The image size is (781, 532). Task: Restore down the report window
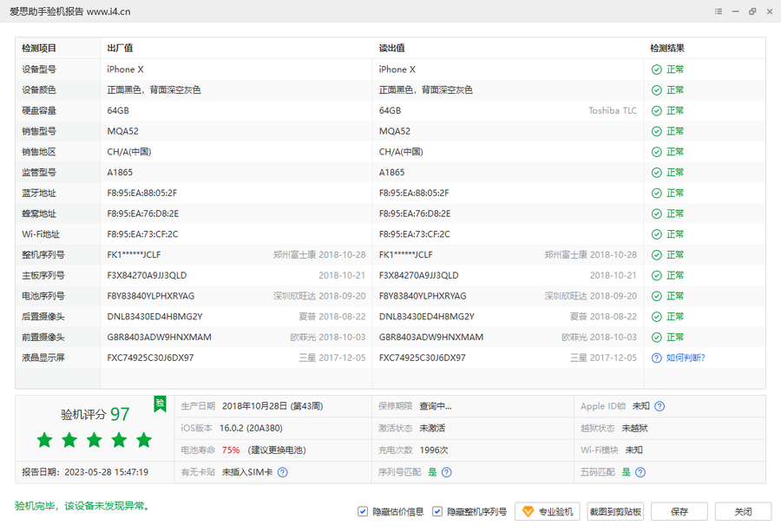752,11
